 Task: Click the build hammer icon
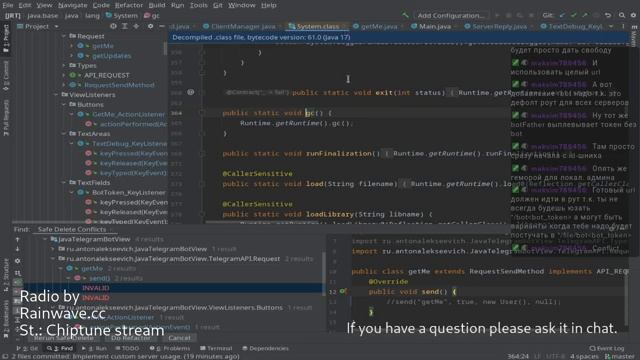click(x=405, y=16)
